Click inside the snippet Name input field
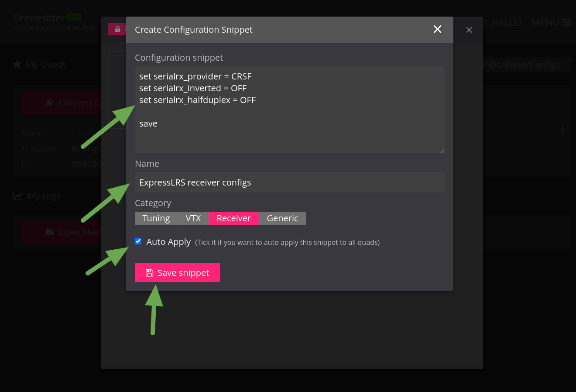This screenshot has width=576, height=392. coord(289,182)
